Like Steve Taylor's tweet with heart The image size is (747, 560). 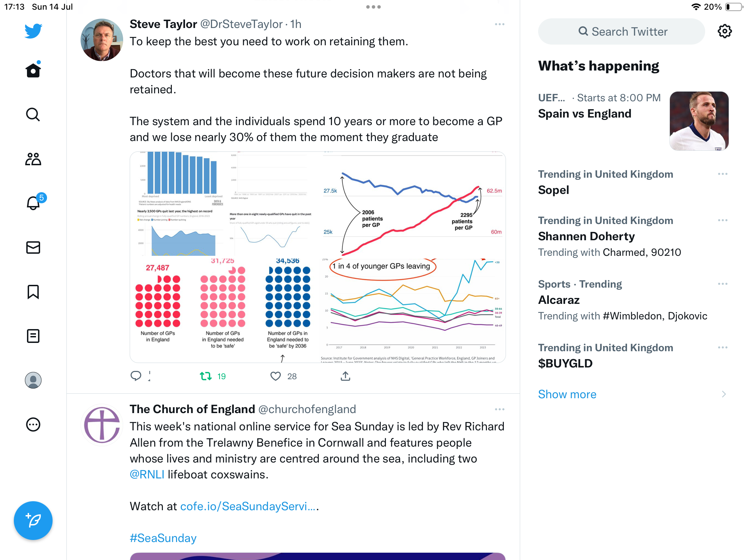click(x=276, y=376)
